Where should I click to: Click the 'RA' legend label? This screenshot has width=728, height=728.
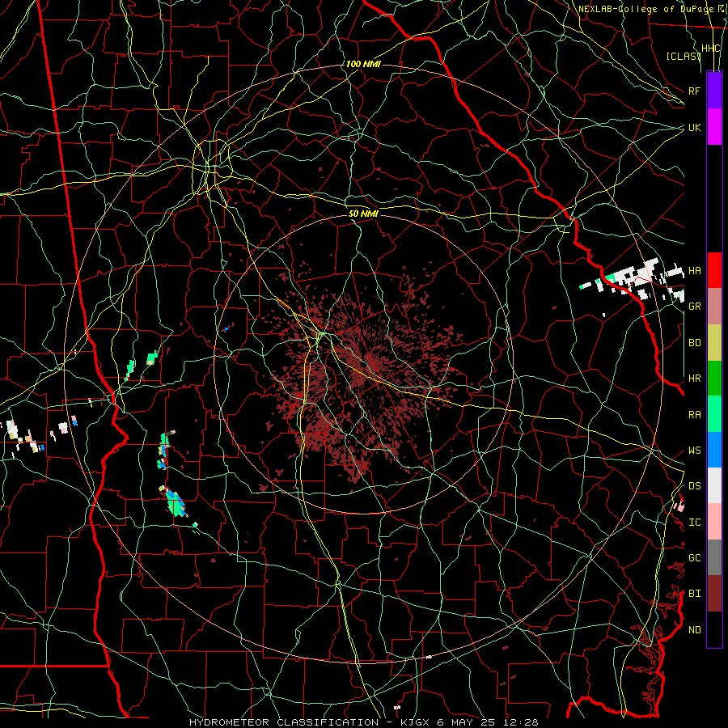(694, 414)
